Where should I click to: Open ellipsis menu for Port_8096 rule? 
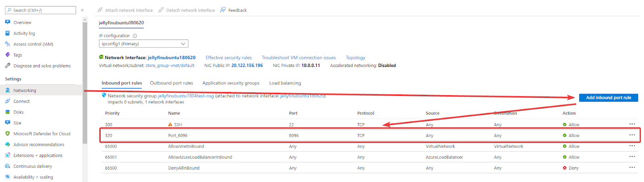coord(632,135)
